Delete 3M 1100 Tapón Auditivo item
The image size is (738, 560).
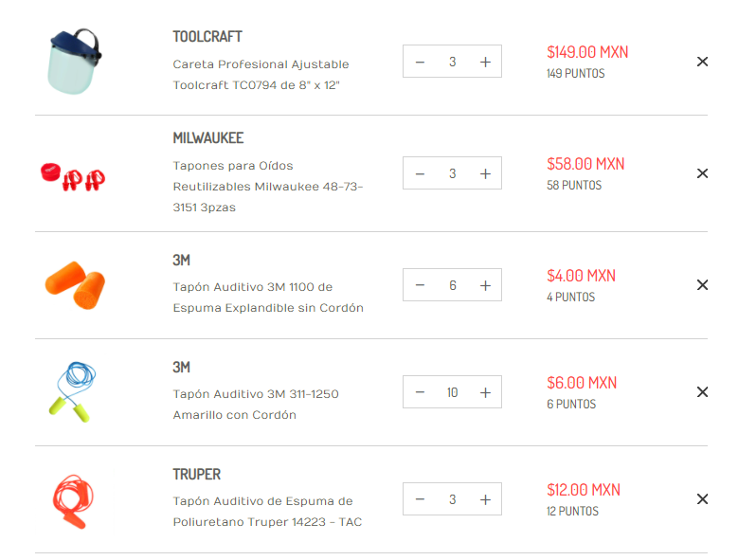coord(702,284)
